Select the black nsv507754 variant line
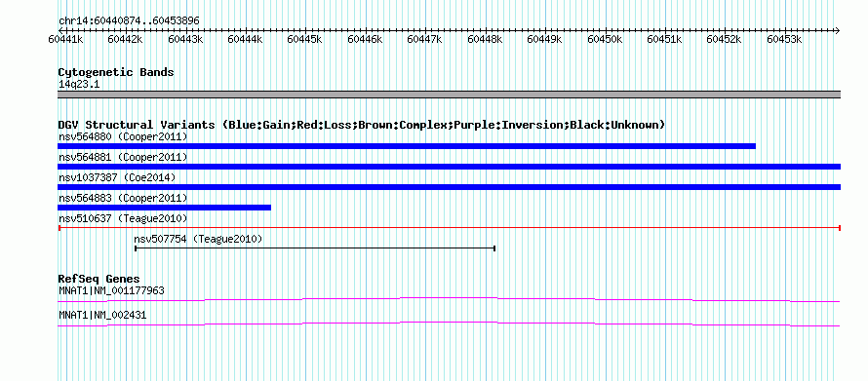Screen dimensions: 868x381 (315, 248)
